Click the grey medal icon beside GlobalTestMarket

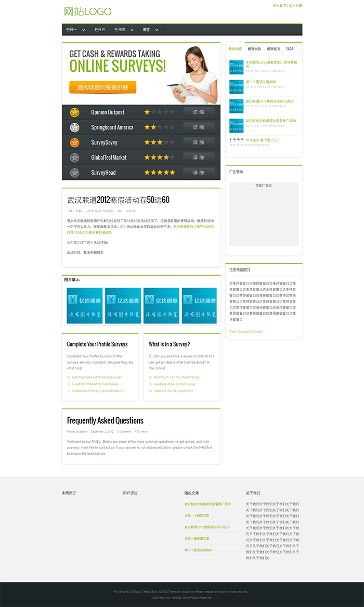75,158
